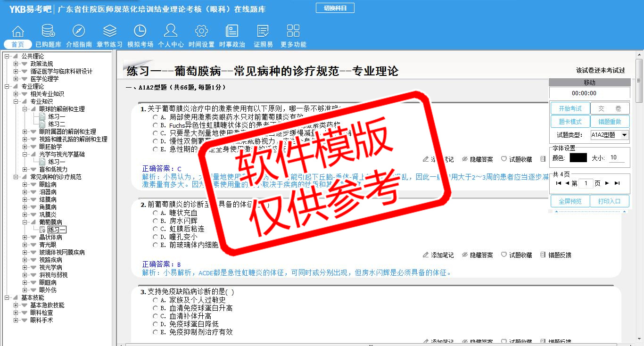Select 角膜病 in the tree
Screen dimensions: 644x346
click(x=48, y=207)
